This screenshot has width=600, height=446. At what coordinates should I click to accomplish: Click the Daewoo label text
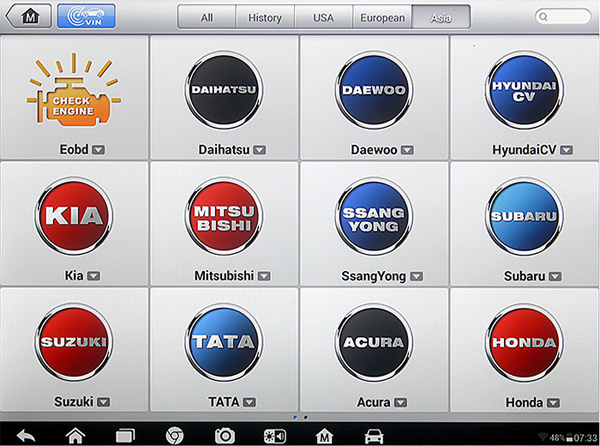374,150
